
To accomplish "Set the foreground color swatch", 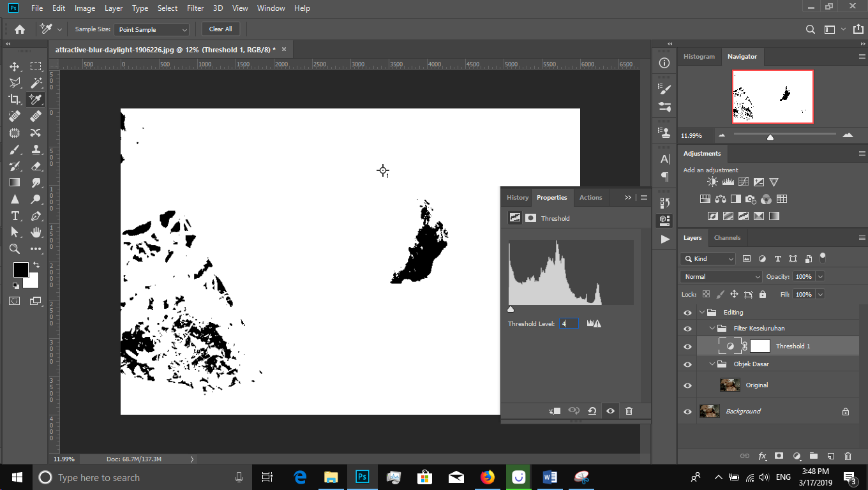I will tap(20, 270).
